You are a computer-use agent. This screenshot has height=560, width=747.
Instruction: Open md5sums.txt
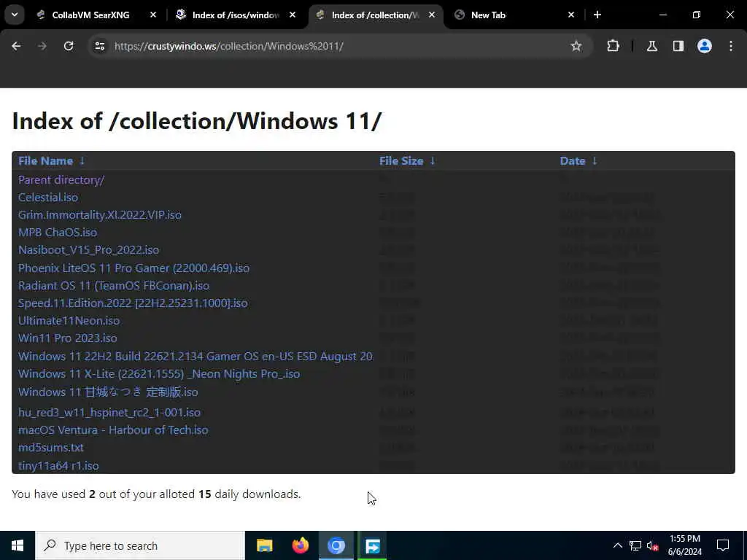(51, 448)
